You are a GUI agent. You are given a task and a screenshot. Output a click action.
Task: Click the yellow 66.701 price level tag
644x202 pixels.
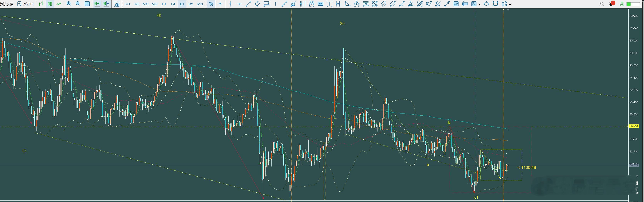634,126
